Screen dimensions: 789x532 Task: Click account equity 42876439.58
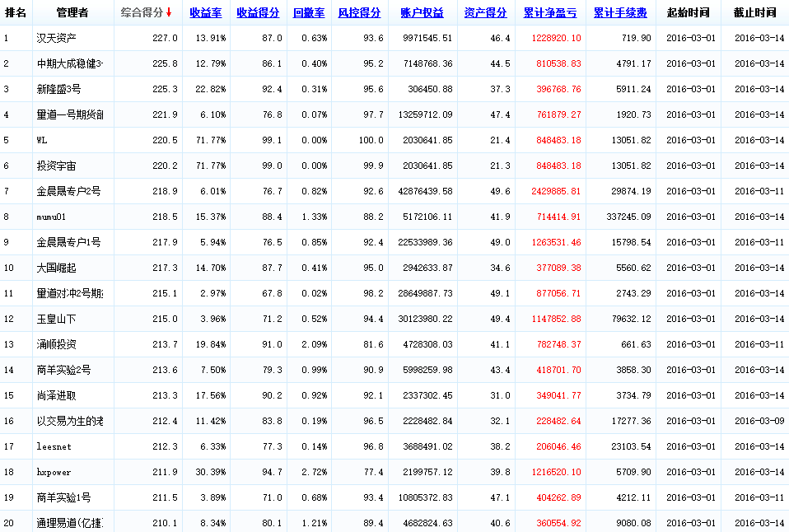(425, 191)
